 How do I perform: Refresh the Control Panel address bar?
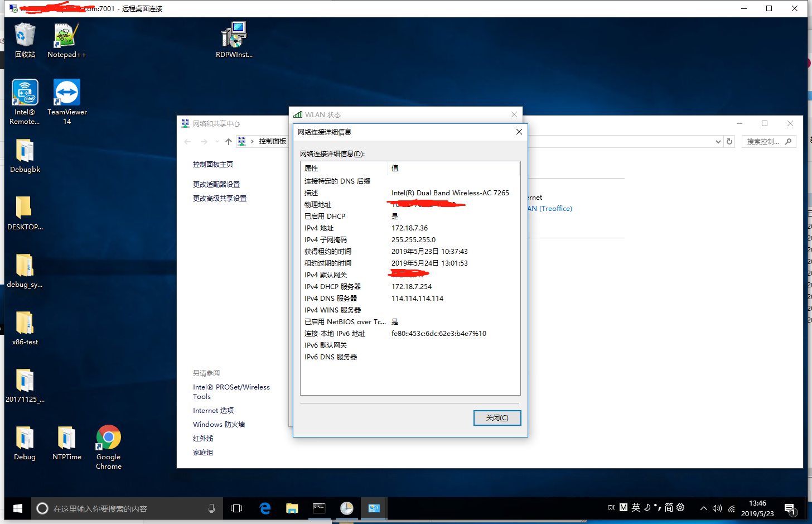click(729, 141)
